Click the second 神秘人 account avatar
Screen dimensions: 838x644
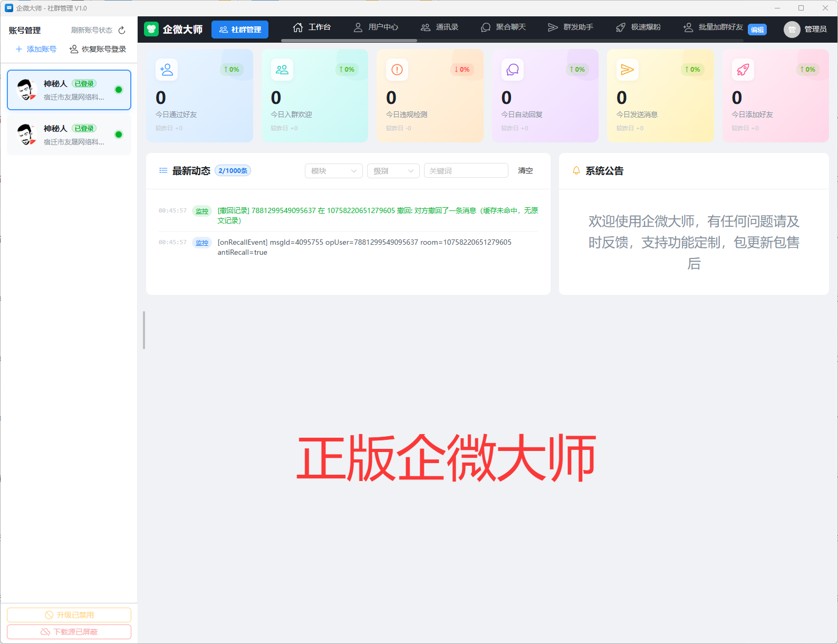click(x=26, y=135)
